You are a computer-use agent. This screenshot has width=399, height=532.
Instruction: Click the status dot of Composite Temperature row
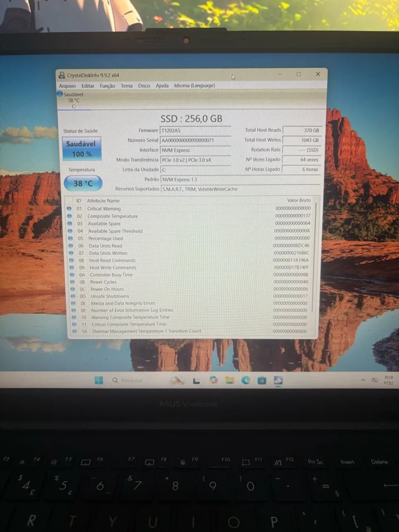69,216
